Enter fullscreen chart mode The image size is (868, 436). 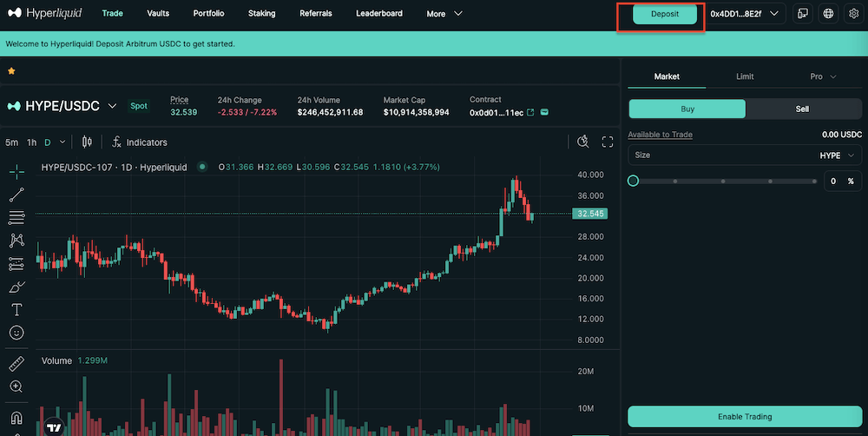pyautogui.click(x=608, y=142)
